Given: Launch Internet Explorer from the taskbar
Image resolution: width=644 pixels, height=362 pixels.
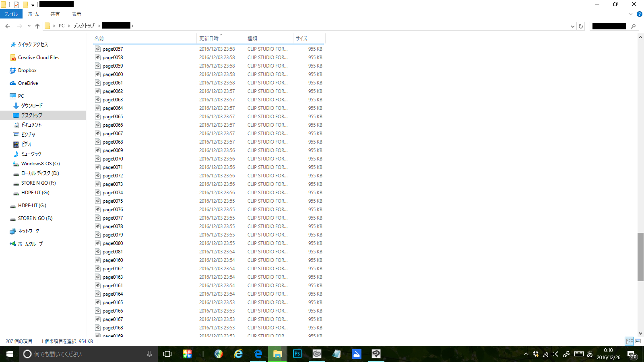Looking at the screenshot, I should [x=238, y=354].
